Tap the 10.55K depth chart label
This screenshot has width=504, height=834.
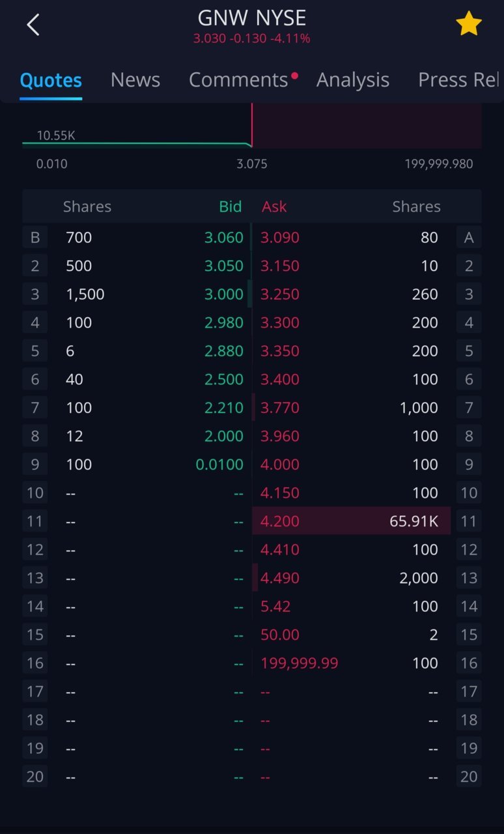coord(56,136)
